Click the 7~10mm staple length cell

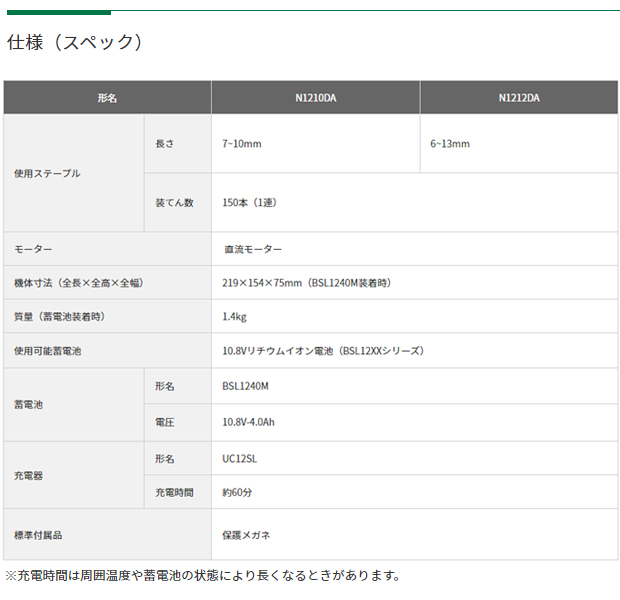click(x=241, y=144)
